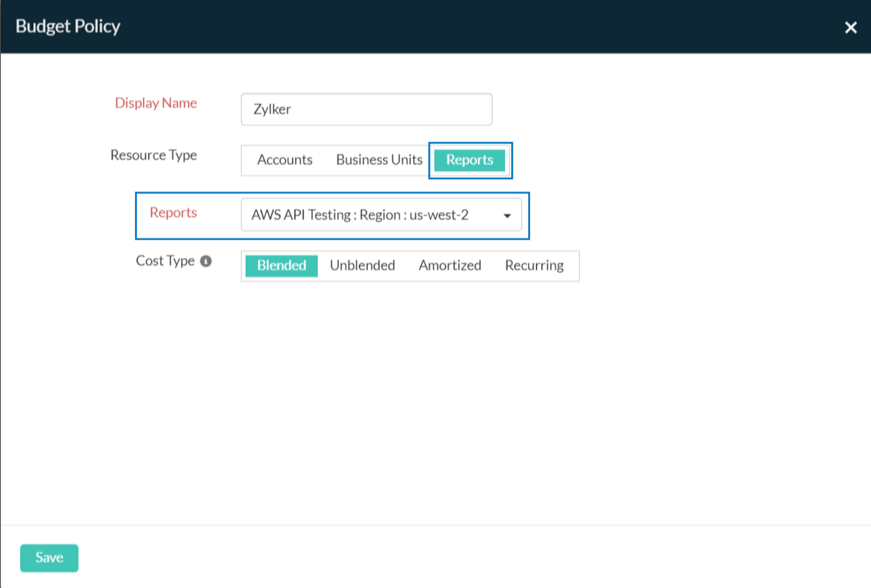Choose Blended cost type
871x588 pixels.
point(281,266)
